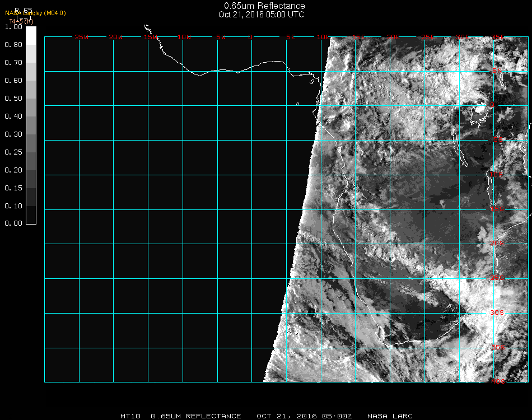Click the 0.60 scale label
This screenshot has height=420, width=532.
click(13, 81)
